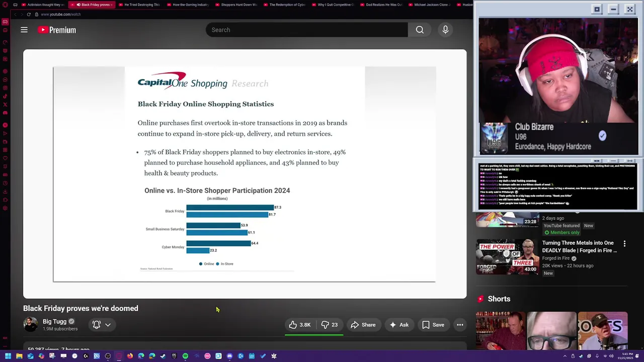This screenshot has width=644, height=362.
Task: Like the video showing 3.8K likes
Action: [x=300, y=325]
